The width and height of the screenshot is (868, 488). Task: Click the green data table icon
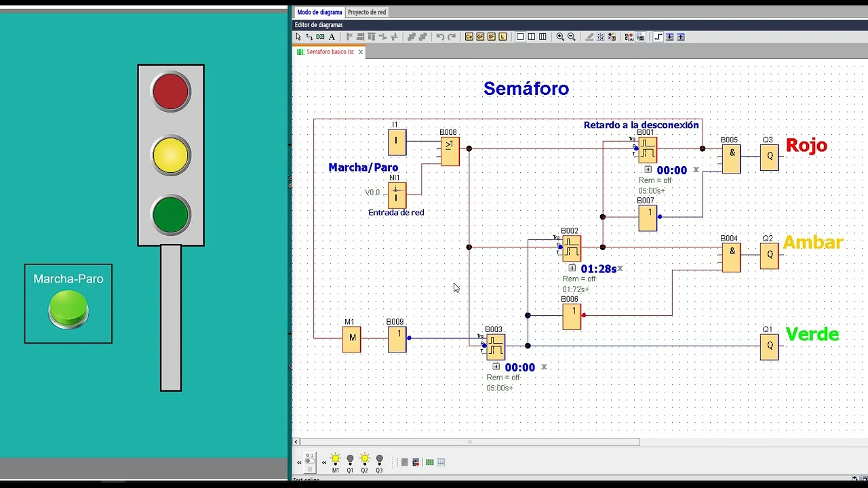click(x=430, y=462)
